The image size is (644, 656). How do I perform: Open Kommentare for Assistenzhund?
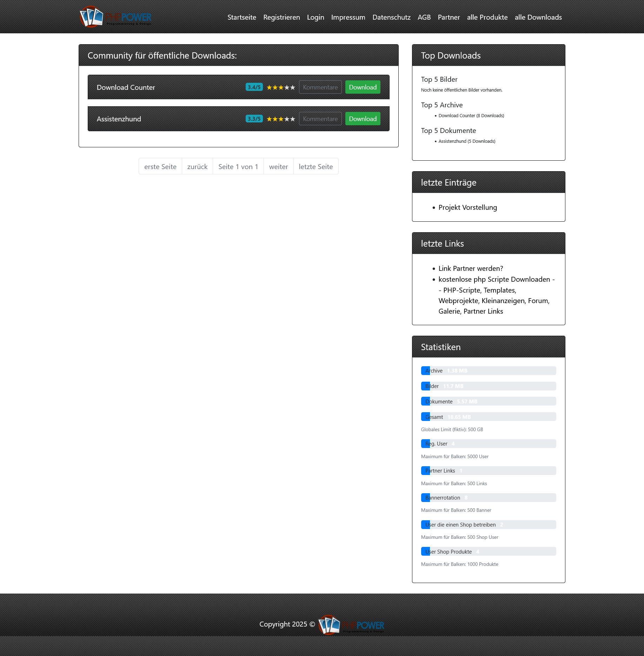click(320, 119)
